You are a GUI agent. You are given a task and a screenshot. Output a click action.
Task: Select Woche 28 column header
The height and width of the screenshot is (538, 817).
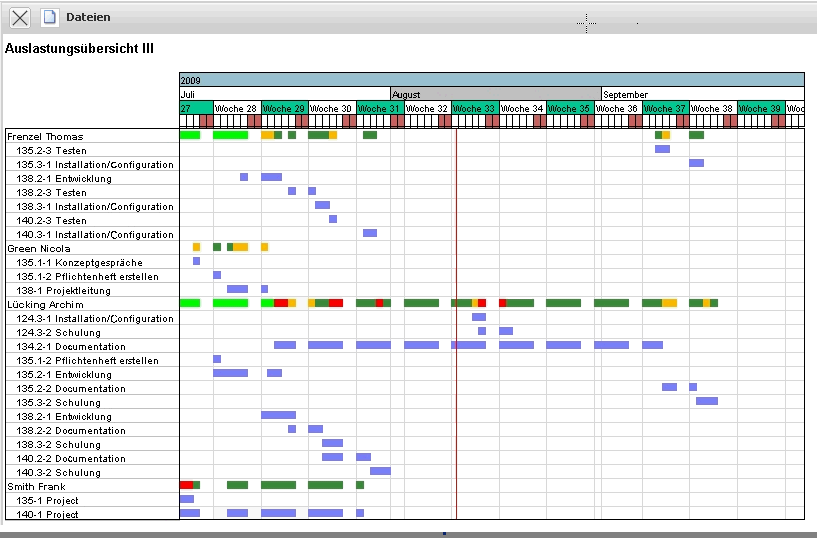click(x=237, y=108)
